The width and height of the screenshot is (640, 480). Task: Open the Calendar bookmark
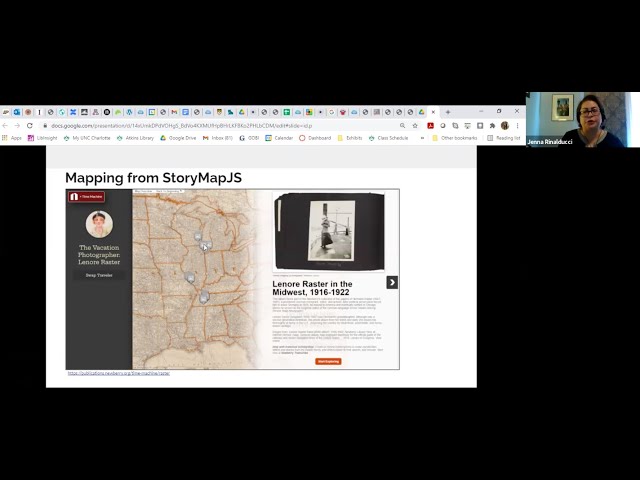pyautogui.click(x=279, y=138)
